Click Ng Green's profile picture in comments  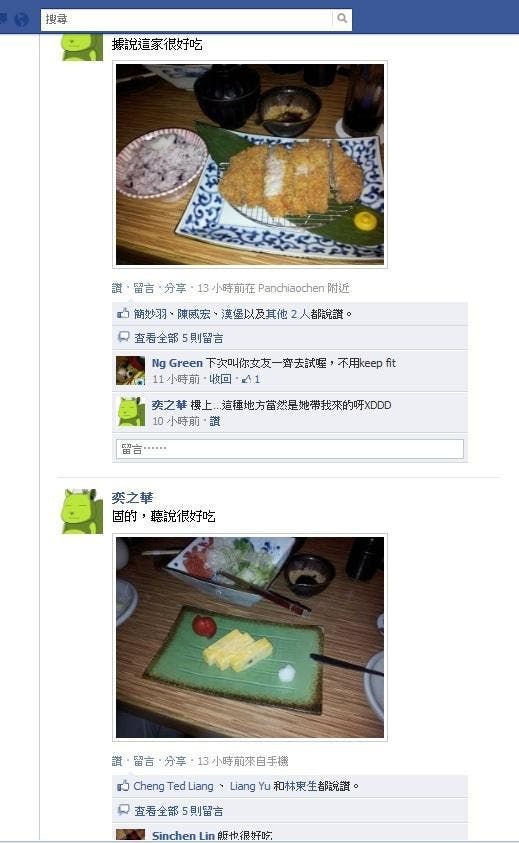[131, 370]
